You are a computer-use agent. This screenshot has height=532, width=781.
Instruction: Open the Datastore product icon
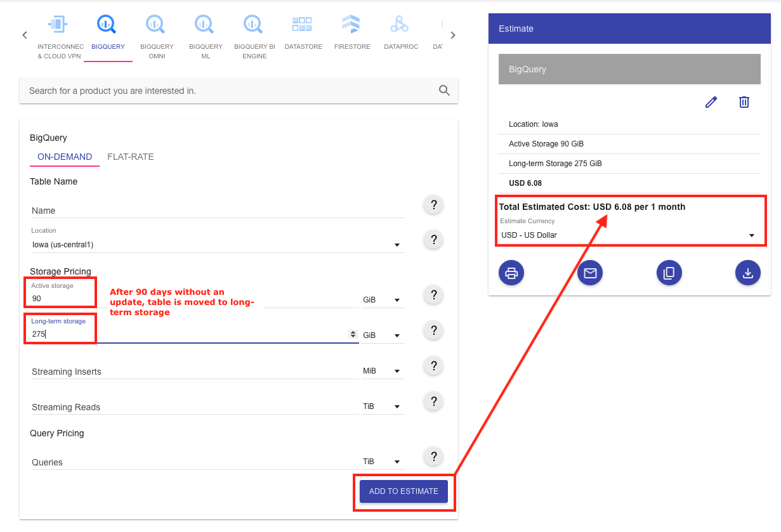point(303,25)
